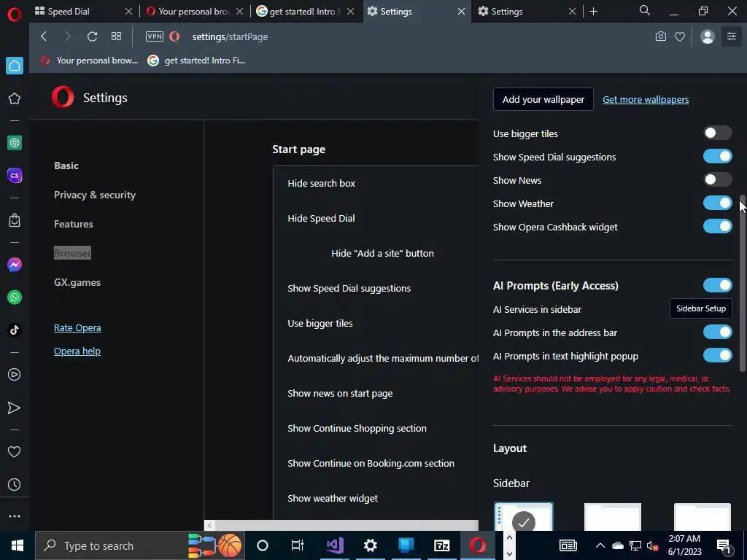The width and height of the screenshot is (747, 560).
Task: Click the settings/startPage address field
Action: click(x=230, y=36)
